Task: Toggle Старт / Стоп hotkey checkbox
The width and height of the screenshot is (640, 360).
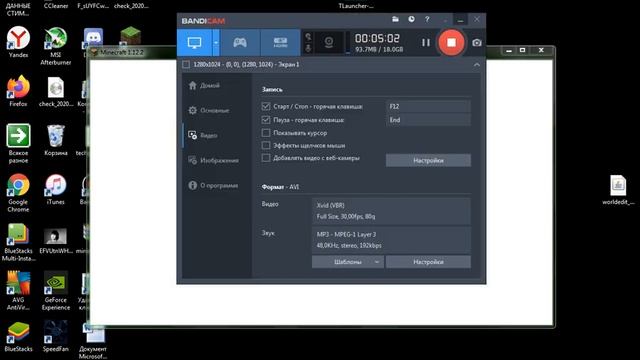Action: point(266,106)
